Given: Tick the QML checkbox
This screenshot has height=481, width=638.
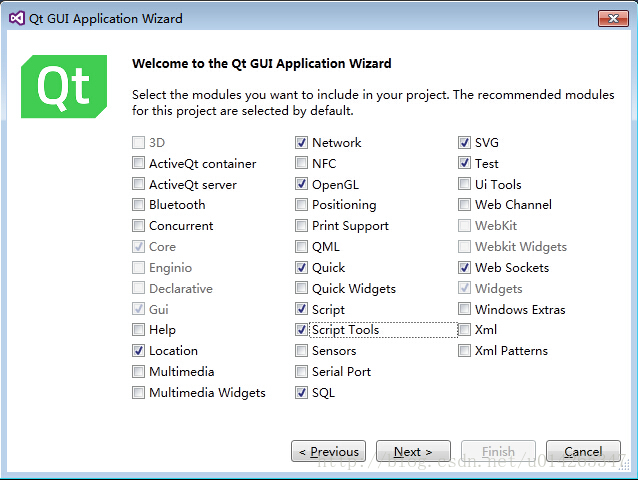Looking at the screenshot, I should point(301,246).
